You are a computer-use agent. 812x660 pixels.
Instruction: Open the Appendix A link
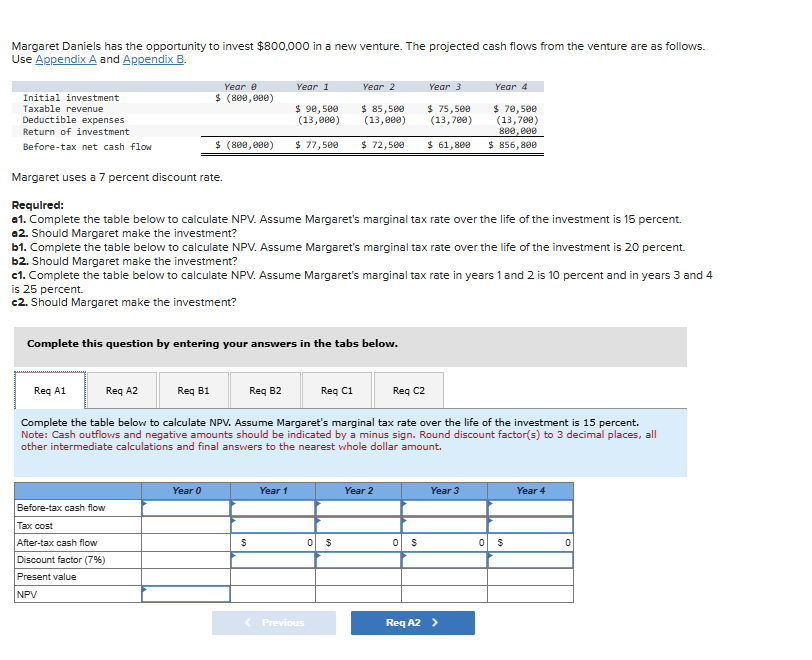coord(66,60)
